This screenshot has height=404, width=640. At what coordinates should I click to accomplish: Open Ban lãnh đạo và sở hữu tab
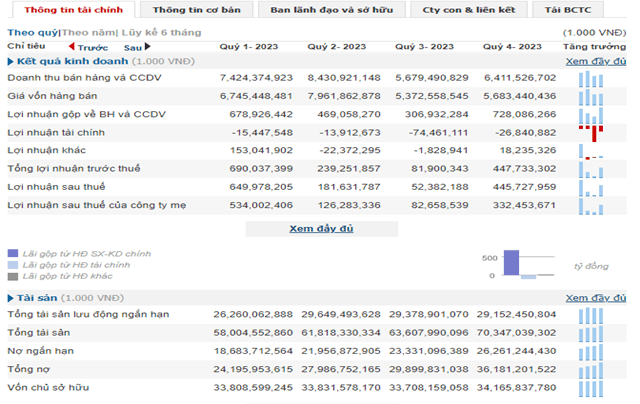pyautogui.click(x=332, y=10)
